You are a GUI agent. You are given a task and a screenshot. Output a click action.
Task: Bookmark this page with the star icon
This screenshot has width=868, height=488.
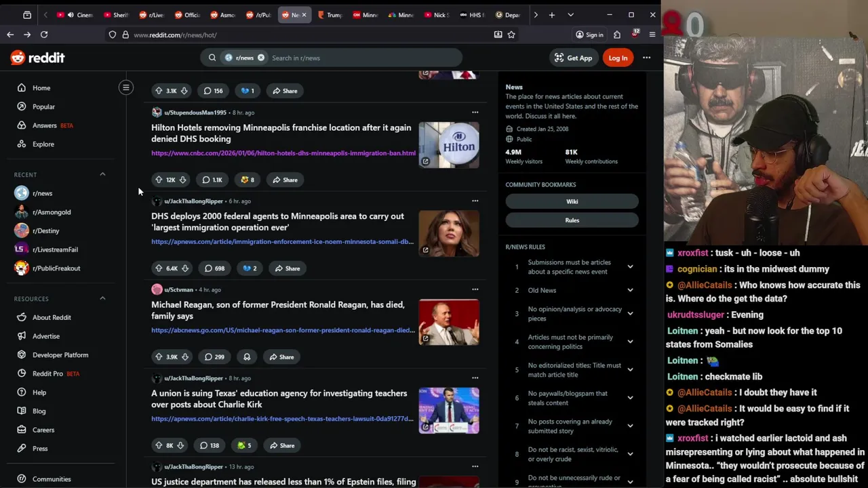tap(511, 35)
